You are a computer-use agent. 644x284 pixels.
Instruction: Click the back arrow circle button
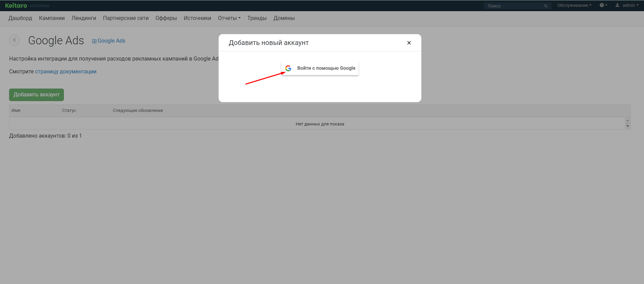click(x=15, y=40)
